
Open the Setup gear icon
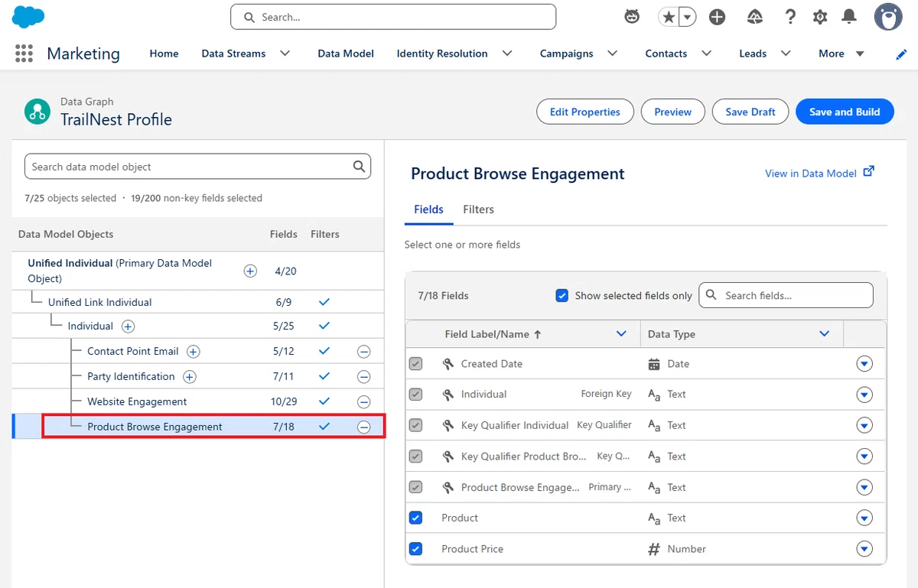click(x=820, y=17)
